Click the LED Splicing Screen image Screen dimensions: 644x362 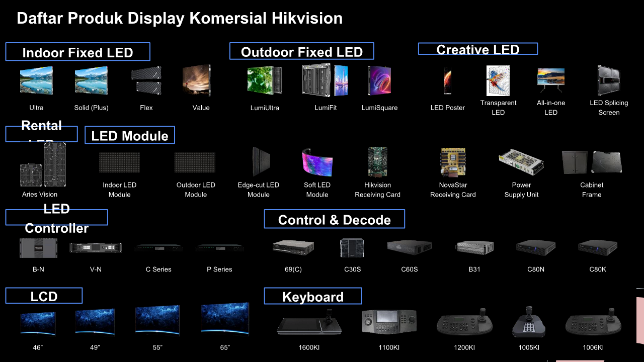click(609, 80)
